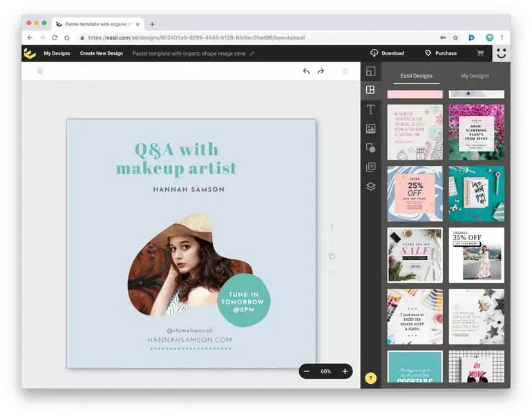Open the smiley face account menu
Screen dimensions: 532x417
coord(501,53)
